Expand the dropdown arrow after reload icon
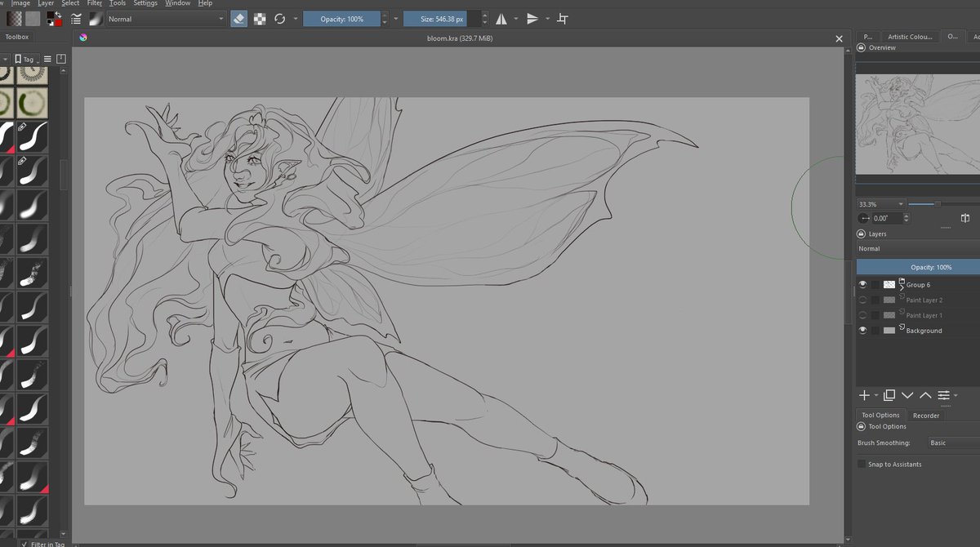The image size is (980, 547). [296, 18]
